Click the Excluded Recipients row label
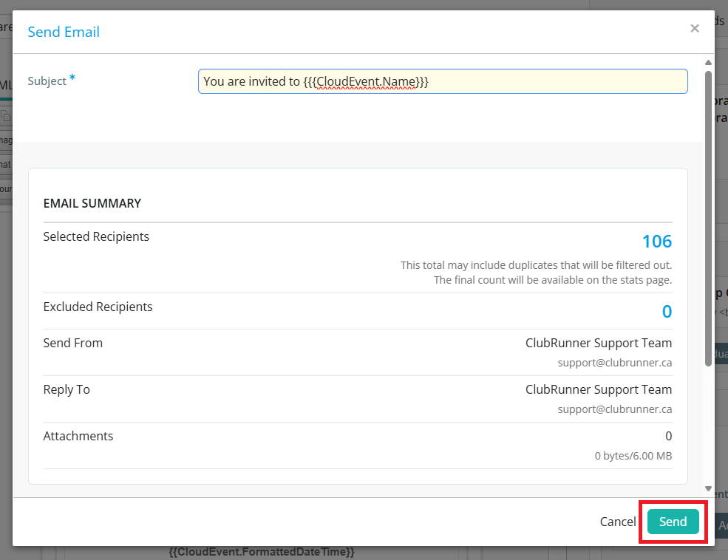The image size is (728, 560). [98, 307]
